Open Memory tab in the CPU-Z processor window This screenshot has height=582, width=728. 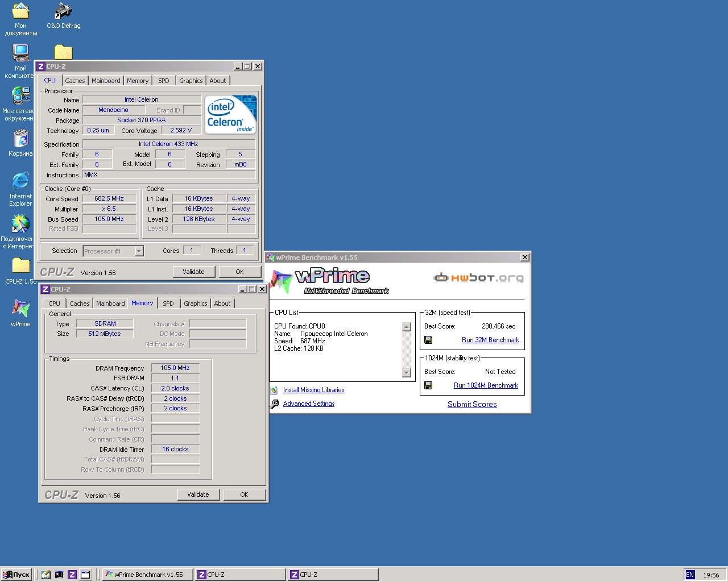tap(138, 81)
